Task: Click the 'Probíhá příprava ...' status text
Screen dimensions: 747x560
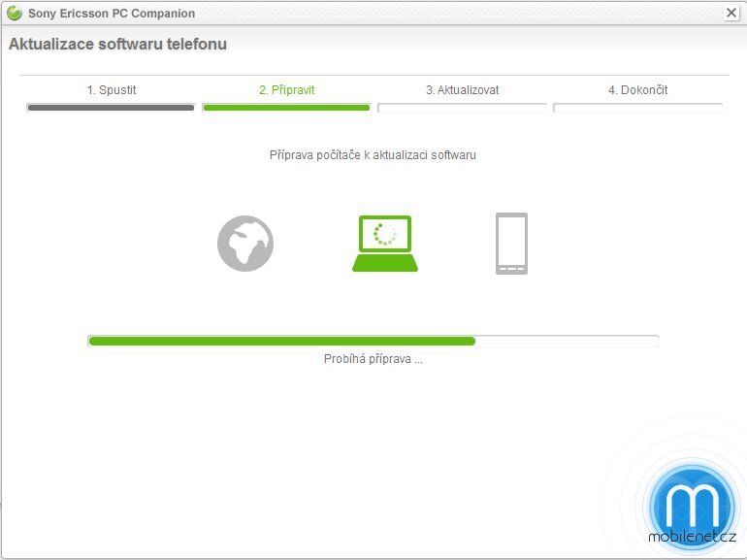Action: point(373,359)
